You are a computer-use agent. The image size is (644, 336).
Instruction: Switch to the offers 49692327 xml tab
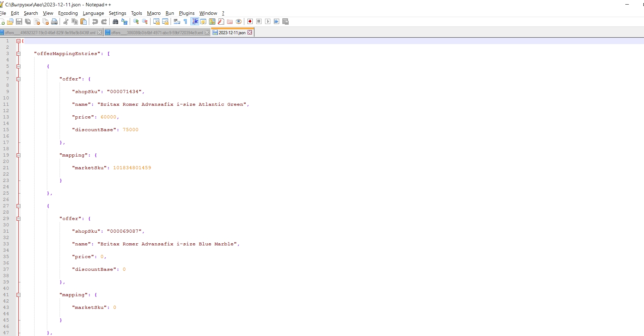point(49,32)
